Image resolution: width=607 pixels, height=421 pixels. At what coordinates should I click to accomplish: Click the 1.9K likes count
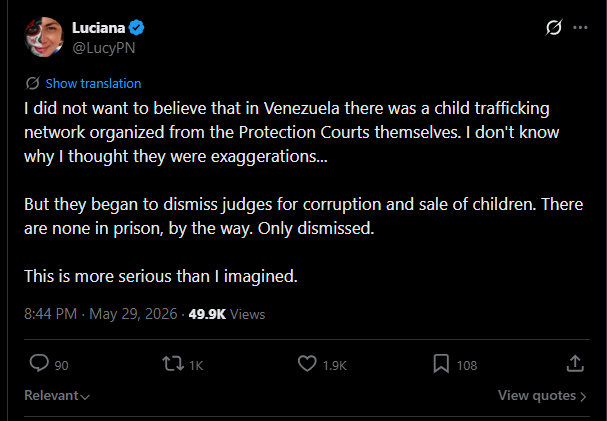[334, 366]
